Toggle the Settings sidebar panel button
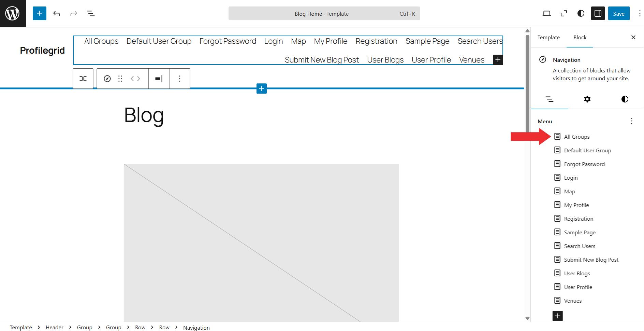The height and width of the screenshot is (331, 644). pos(598,13)
